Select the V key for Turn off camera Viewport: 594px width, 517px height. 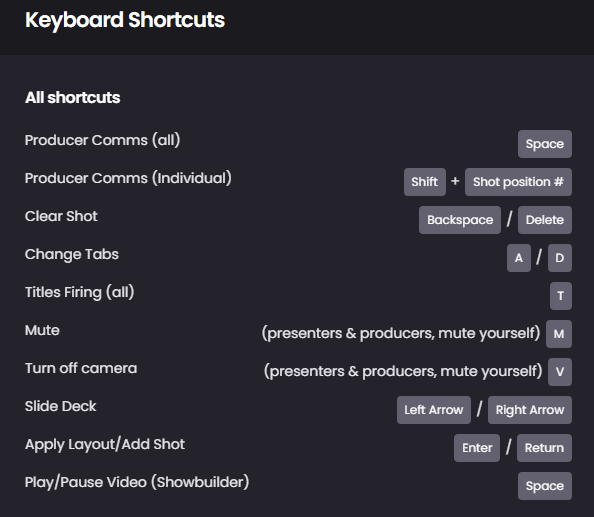pyautogui.click(x=560, y=372)
